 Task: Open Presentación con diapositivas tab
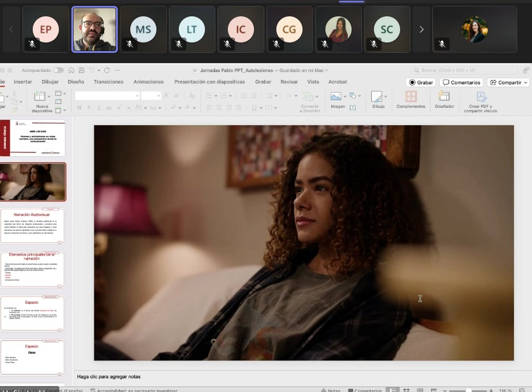[210, 82]
